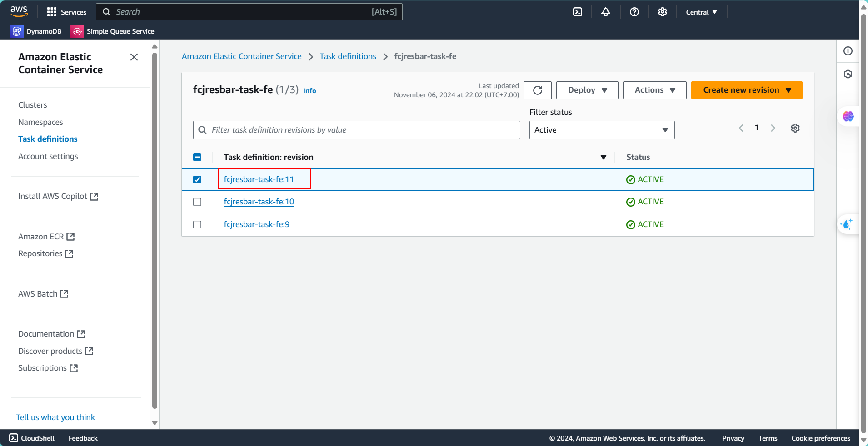This screenshot has height=446, width=868.
Task: Uncheck the fcjresbar-task-fe:11 checkbox
Action: pyautogui.click(x=197, y=179)
